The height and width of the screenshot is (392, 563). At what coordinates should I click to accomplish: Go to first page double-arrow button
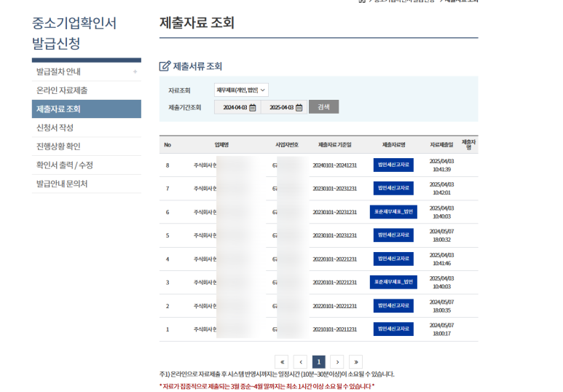coord(281,362)
